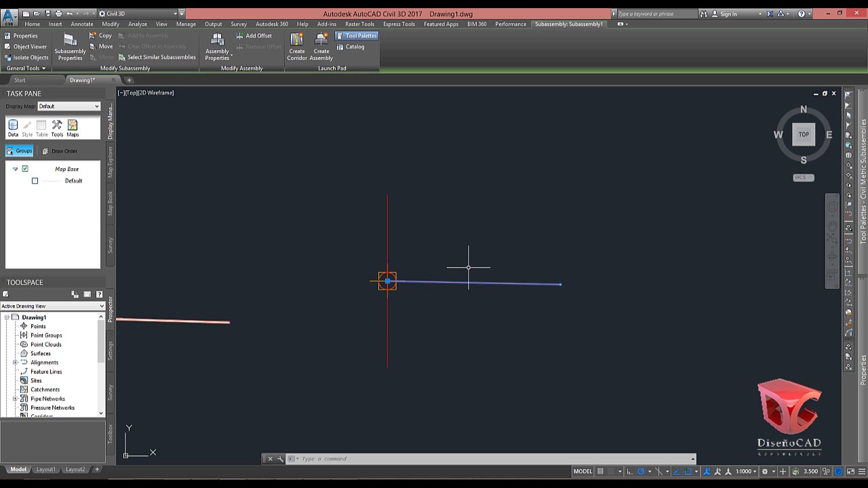Screen dimensions: 868x488
Task: Select Point Groups in Prospector tree
Action: (x=46, y=335)
